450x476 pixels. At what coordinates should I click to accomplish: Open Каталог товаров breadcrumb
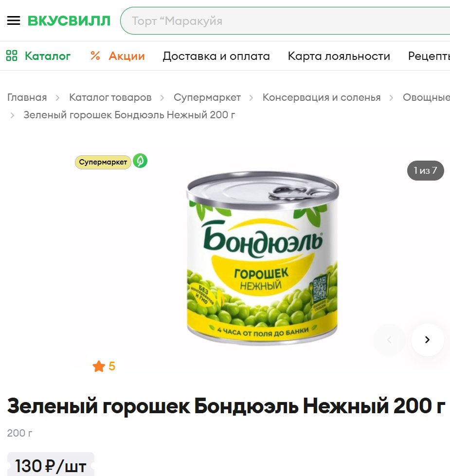[x=110, y=97]
